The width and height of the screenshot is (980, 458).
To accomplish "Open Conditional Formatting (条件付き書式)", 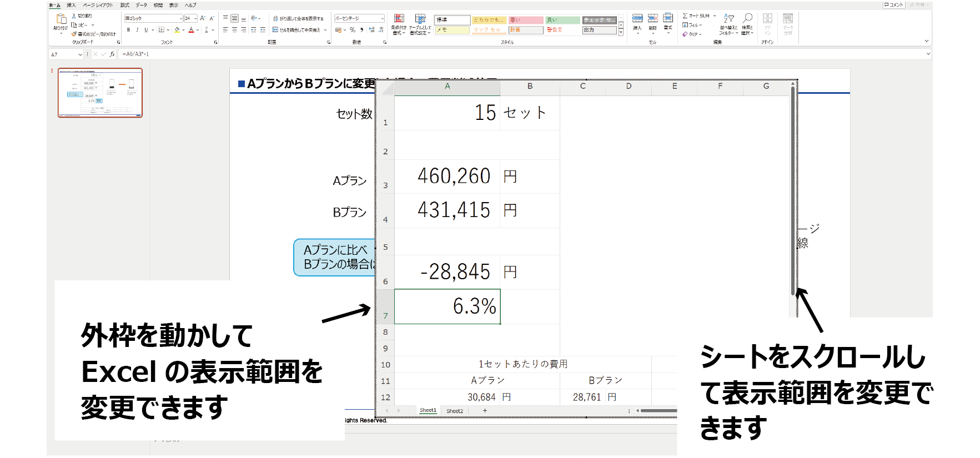I will click(399, 24).
